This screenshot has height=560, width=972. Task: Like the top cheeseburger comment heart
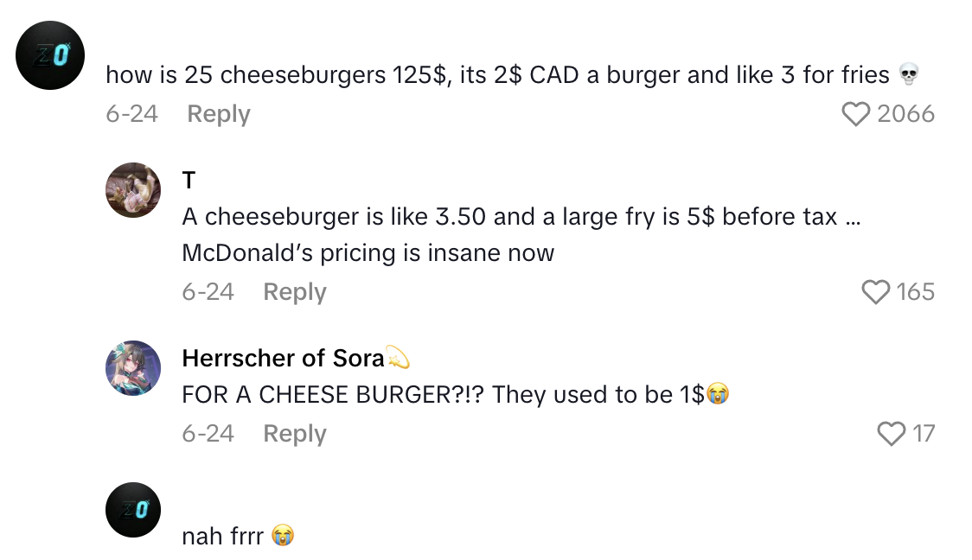[x=857, y=113]
